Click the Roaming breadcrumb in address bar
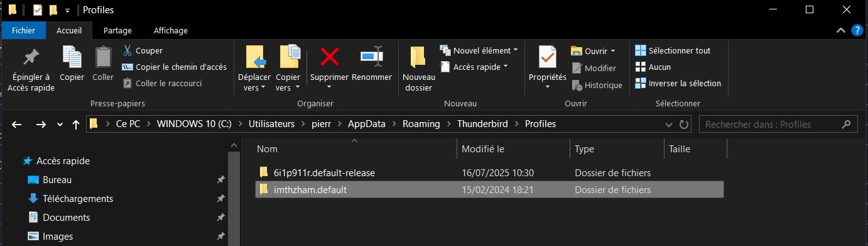 pyautogui.click(x=421, y=124)
